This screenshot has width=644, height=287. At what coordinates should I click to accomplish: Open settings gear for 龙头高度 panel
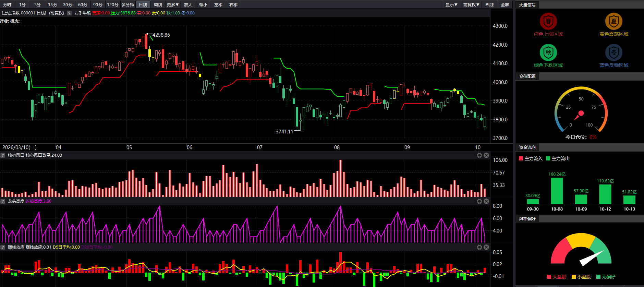pyautogui.click(x=479, y=201)
